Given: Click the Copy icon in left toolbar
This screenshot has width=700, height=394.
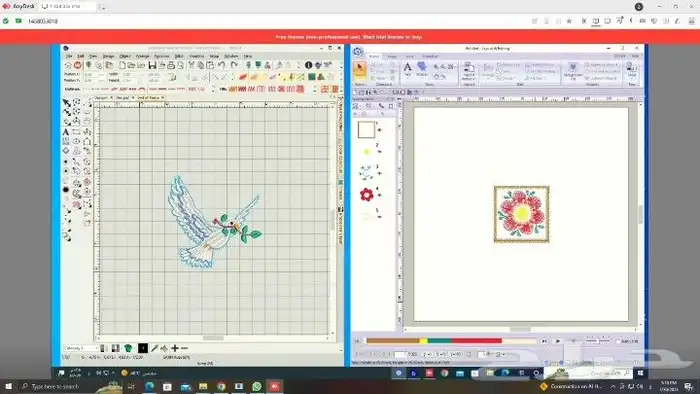Looking at the screenshot, I should pyautogui.click(x=201, y=65).
